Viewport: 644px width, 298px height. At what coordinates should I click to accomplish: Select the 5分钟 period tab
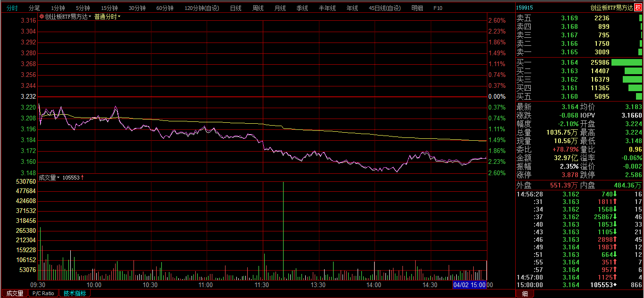pos(83,8)
